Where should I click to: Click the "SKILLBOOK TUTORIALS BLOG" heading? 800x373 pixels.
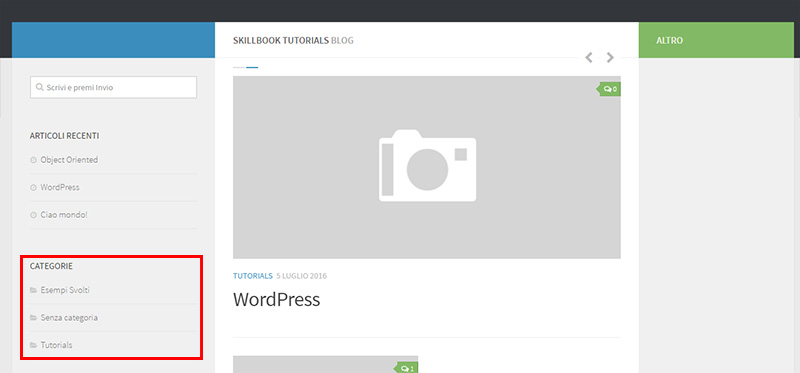[293, 40]
